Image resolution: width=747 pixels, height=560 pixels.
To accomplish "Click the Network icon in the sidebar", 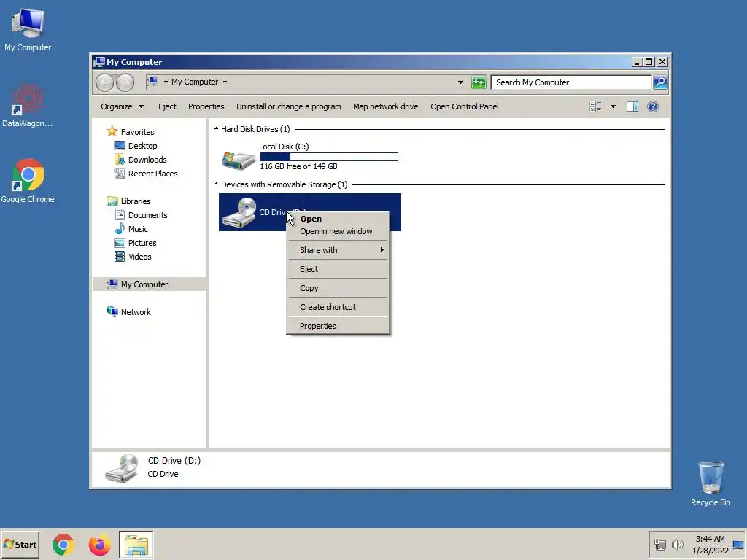I will click(112, 312).
